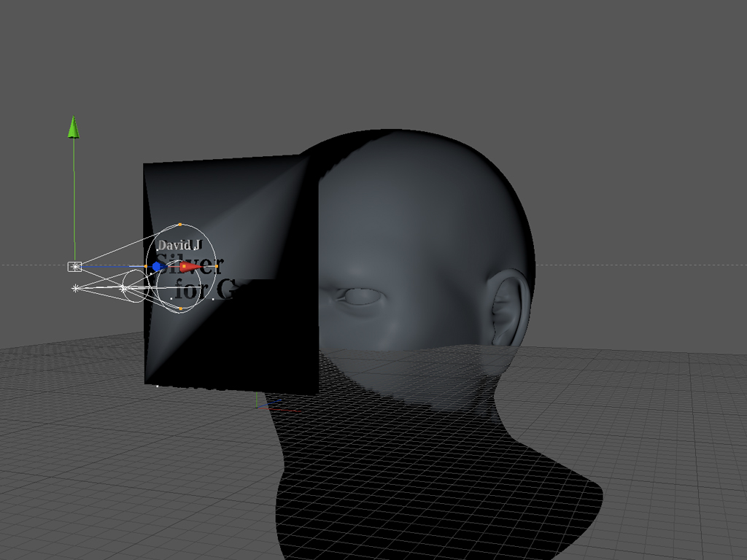The width and height of the screenshot is (747, 560).
Task: Click the head model's eye
Action: click(362, 296)
